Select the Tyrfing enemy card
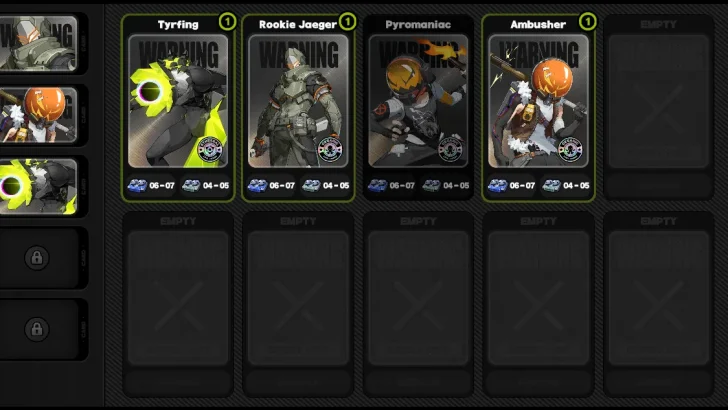728x410 pixels. pyautogui.click(x=178, y=108)
